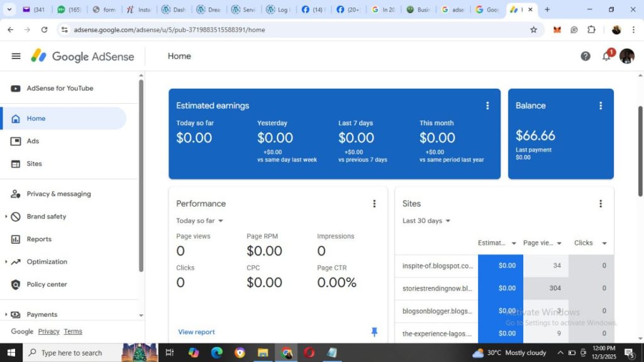Image resolution: width=644 pixels, height=362 pixels.
Task: Click the Windows taskbar search box
Action: tap(71, 353)
